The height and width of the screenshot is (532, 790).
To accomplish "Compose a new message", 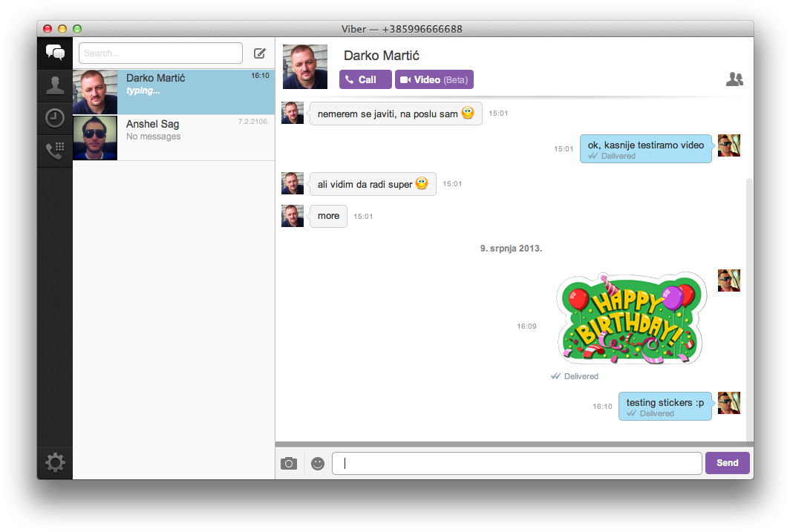I will (259, 53).
